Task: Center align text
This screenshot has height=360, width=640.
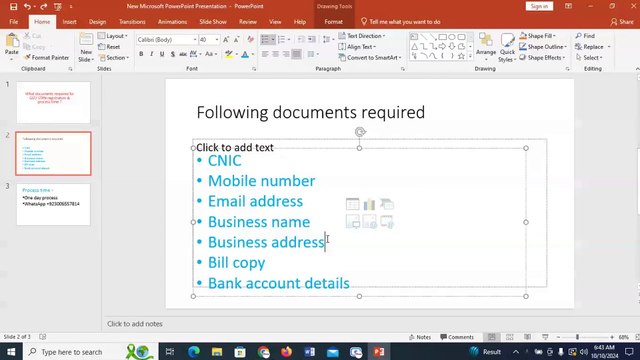Action: [276, 54]
